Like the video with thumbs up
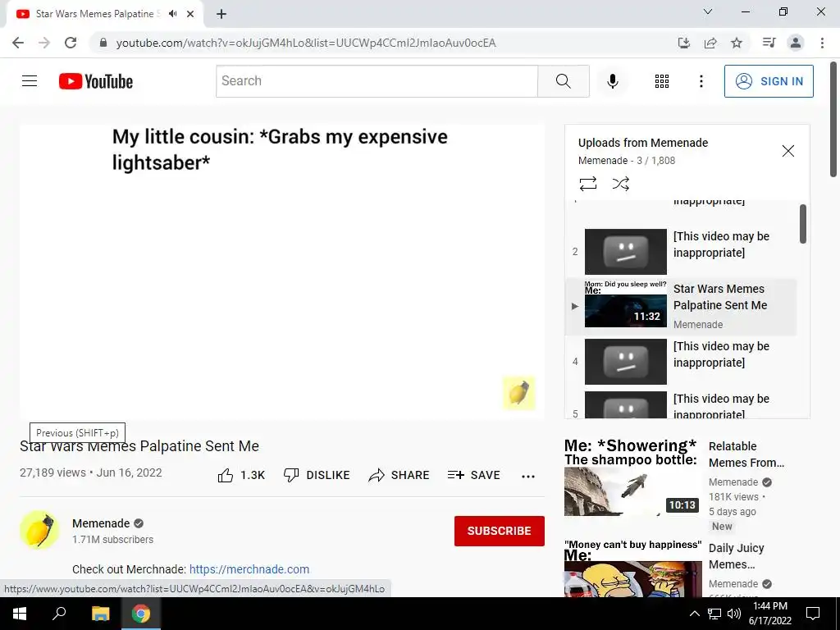The width and height of the screenshot is (840, 630). coord(241,475)
